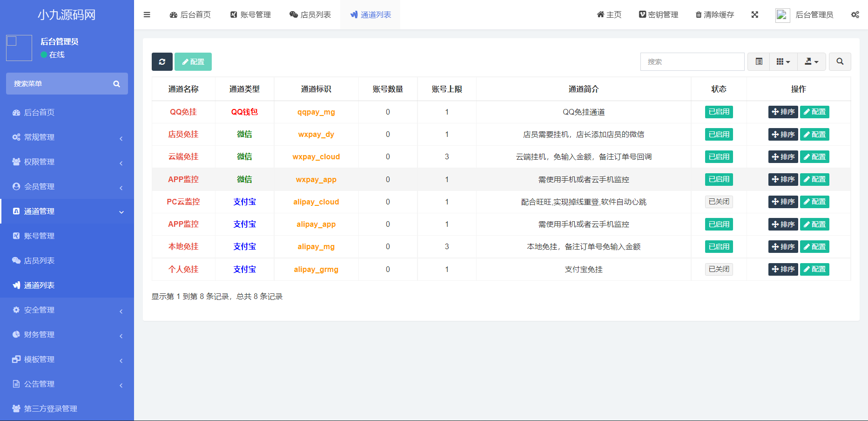The height and width of the screenshot is (421, 868).
Task: Click 配置 button for alipay_mg row
Action: (x=814, y=246)
